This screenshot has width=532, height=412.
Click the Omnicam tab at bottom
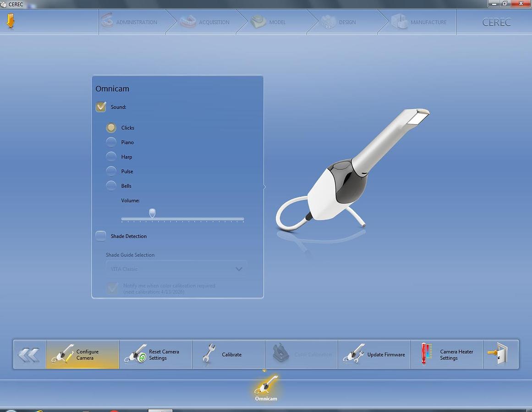[265, 388]
